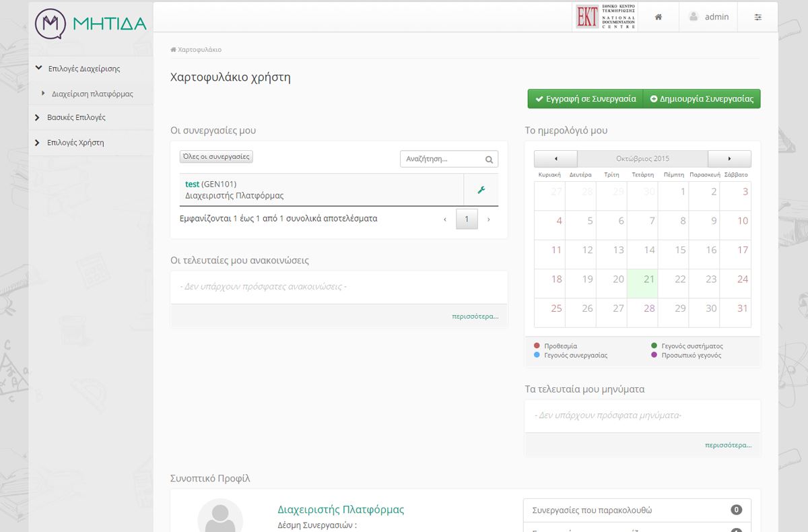Image resolution: width=808 pixels, height=532 pixels.
Task: Expand the Βασικές Επιλογές menu
Action: [76, 117]
